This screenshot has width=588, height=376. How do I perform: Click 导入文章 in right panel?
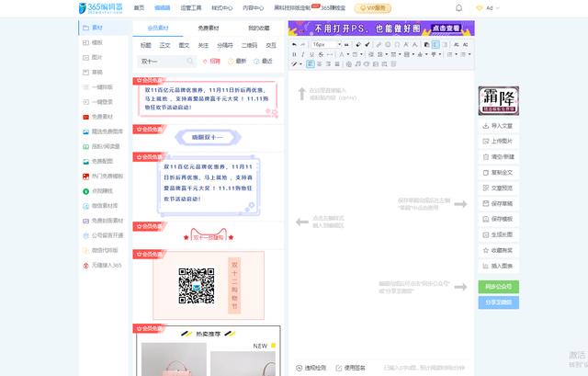click(498, 126)
